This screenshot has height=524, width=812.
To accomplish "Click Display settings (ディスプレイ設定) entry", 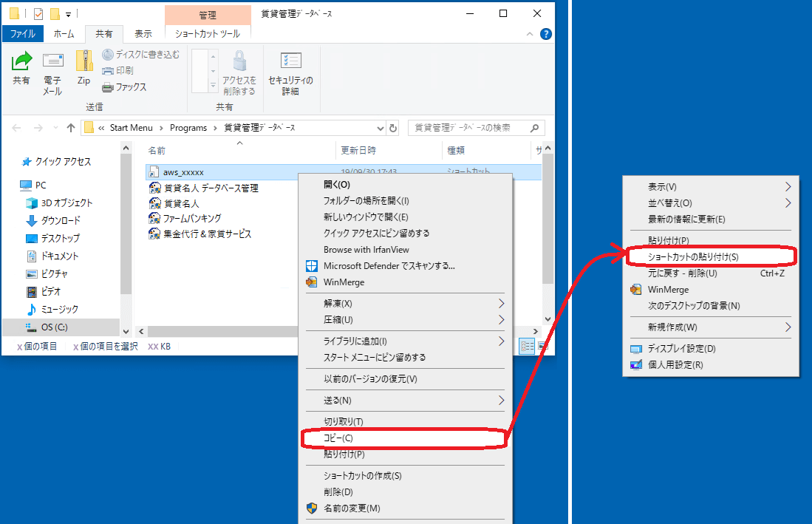I will click(x=681, y=348).
